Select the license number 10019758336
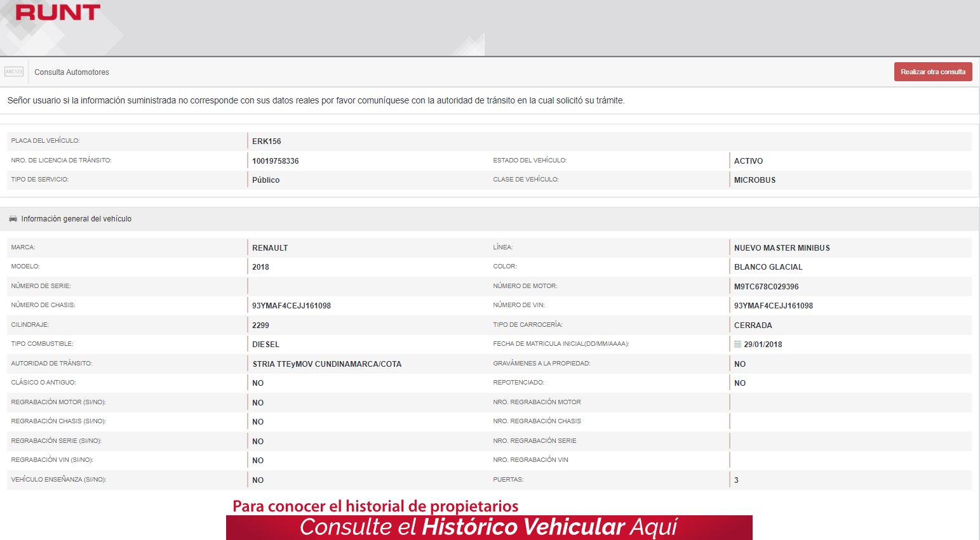980x540 pixels. point(275,161)
